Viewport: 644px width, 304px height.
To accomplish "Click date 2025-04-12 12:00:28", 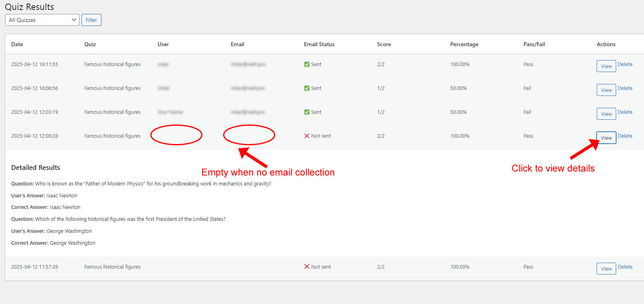I will coord(35,136).
